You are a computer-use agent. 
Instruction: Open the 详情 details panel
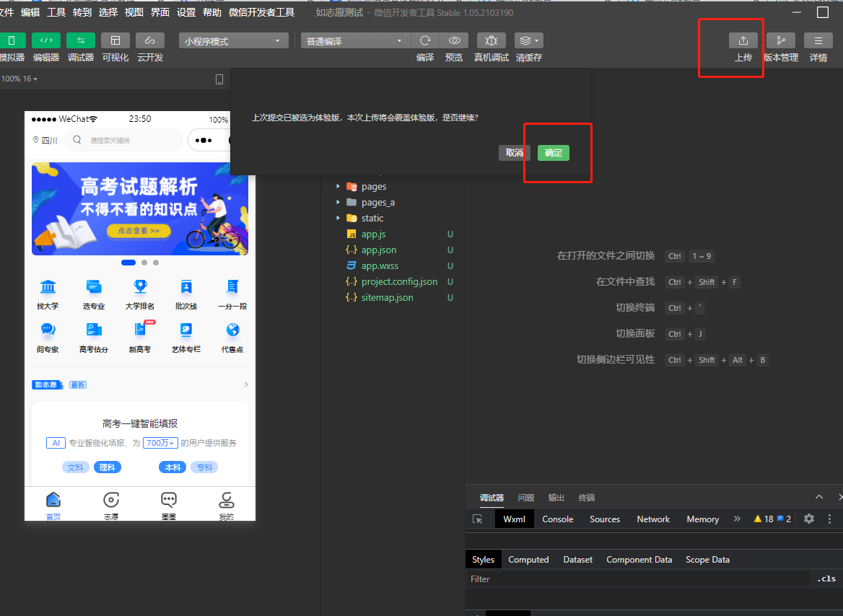tap(818, 40)
